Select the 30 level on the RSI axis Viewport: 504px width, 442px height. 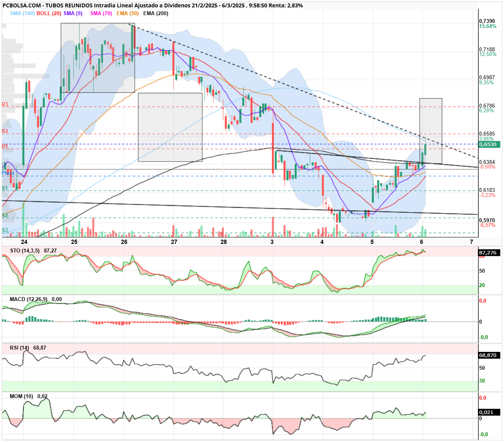coord(482,381)
